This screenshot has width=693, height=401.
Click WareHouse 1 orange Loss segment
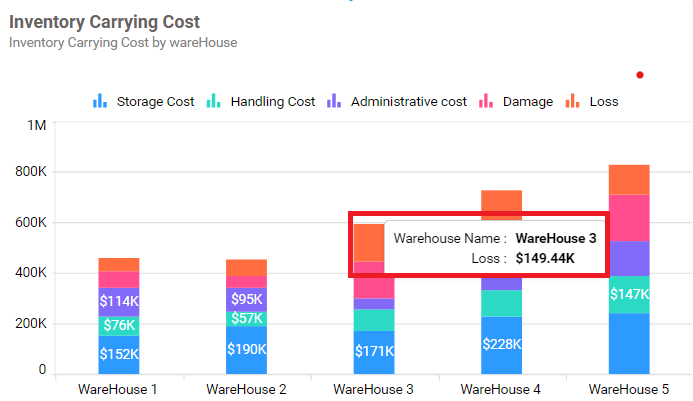(x=119, y=265)
